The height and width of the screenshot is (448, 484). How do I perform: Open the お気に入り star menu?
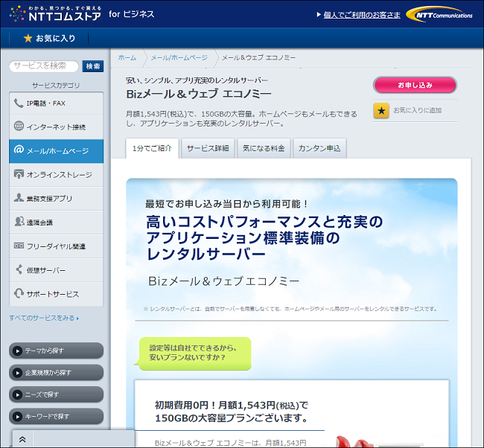click(49, 38)
